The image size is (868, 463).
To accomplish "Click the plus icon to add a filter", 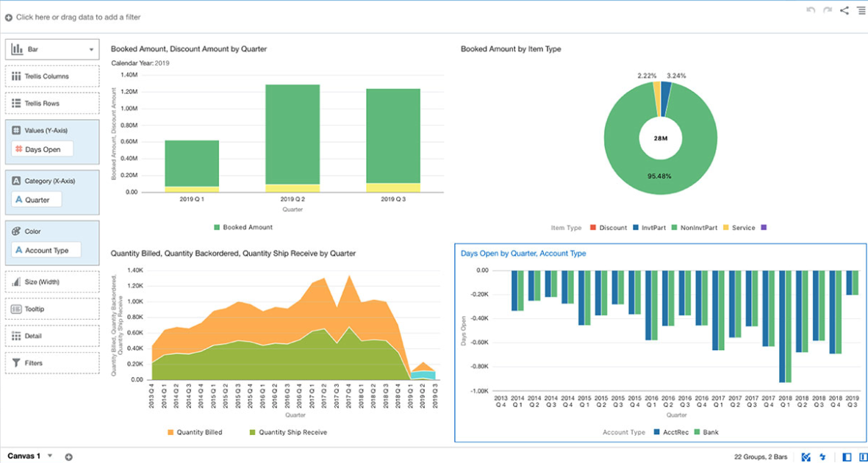I will pyautogui.click(x=9, y=18).
